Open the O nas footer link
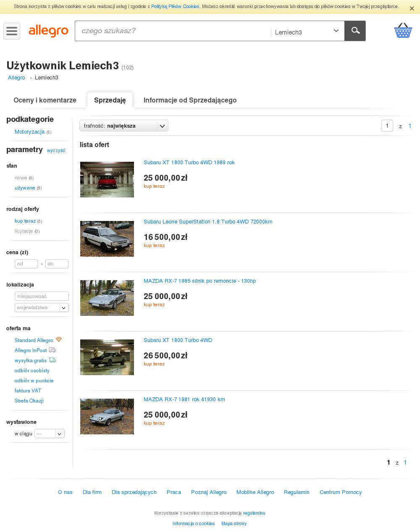The width and height of the screenshot is (420, 531). click(x=65, y=492)
